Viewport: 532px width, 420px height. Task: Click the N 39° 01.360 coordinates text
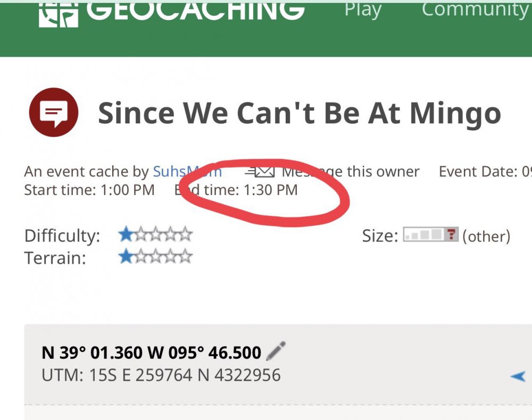pyautogui.click(x=151, y=352)
